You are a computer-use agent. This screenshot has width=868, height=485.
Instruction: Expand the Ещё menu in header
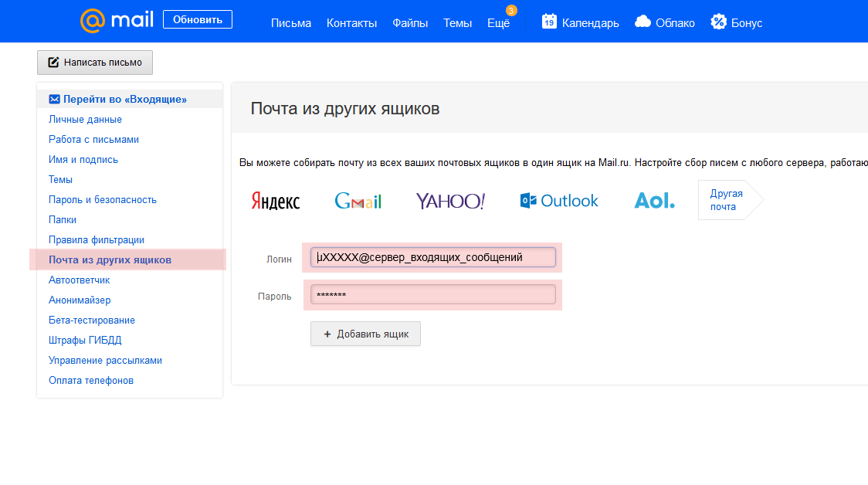coord(498,23)
